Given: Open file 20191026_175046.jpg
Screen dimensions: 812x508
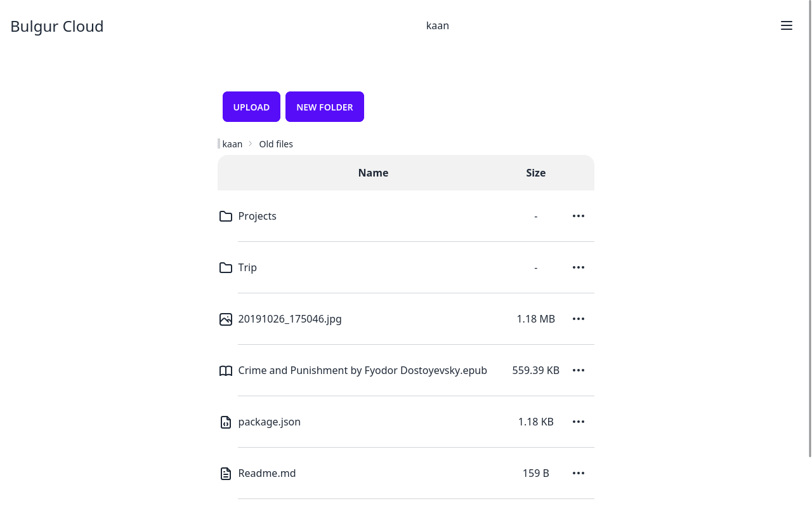Looking at the screenshot, I should click(x=290, y=319).
